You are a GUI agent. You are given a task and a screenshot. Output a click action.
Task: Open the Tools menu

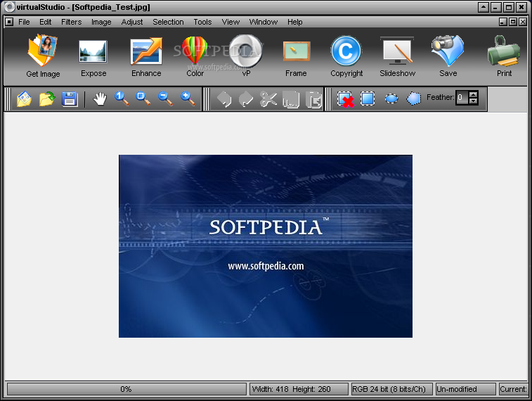(202, 22)
